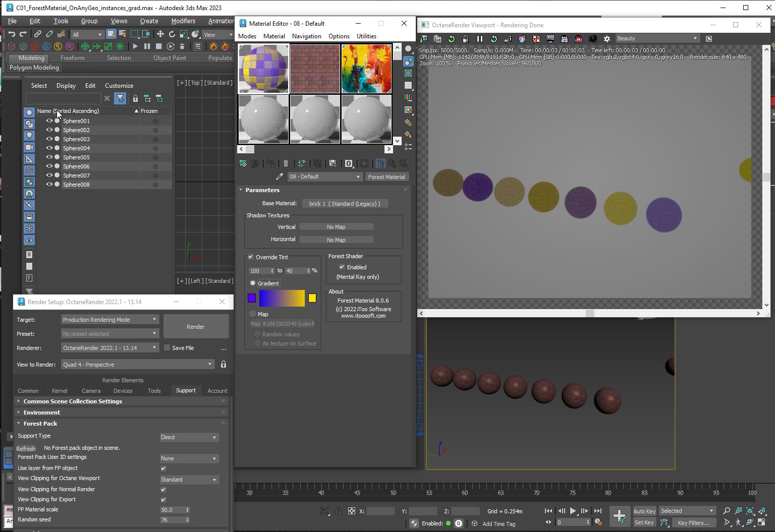The width and height of the screenshot is (775, 532).
Task: Open Forest Pack User ID settings dropdown
Action: pos(189,458)
